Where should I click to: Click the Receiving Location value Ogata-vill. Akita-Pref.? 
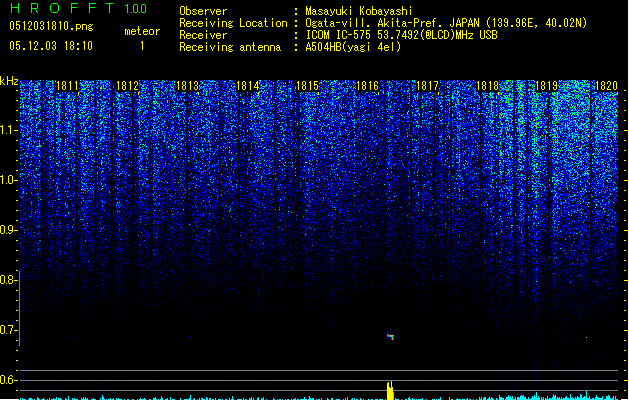pyautogui.click(x=374, y=23)
